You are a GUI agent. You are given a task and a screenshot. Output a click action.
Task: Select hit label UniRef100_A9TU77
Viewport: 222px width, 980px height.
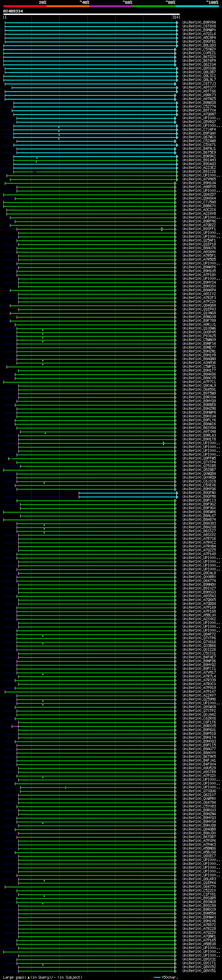(199, 88)
